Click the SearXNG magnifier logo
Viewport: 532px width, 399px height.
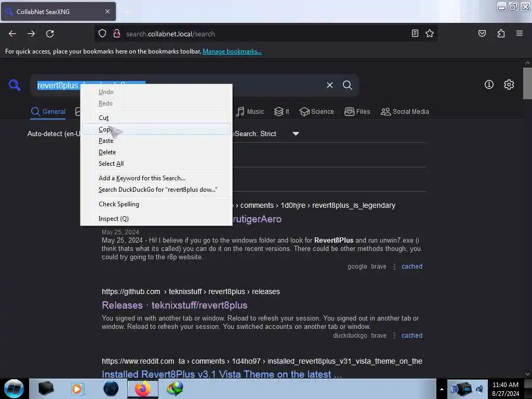coord(15,85)
